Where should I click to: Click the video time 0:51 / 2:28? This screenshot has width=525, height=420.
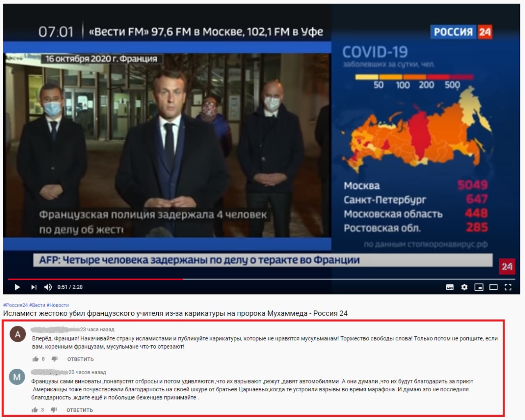click(70, 287)
